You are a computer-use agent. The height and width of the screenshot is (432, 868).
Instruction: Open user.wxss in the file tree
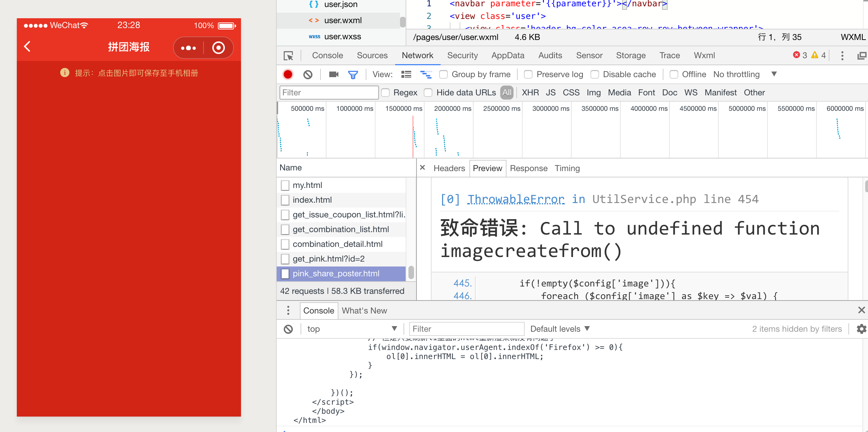tap(342, 36)
